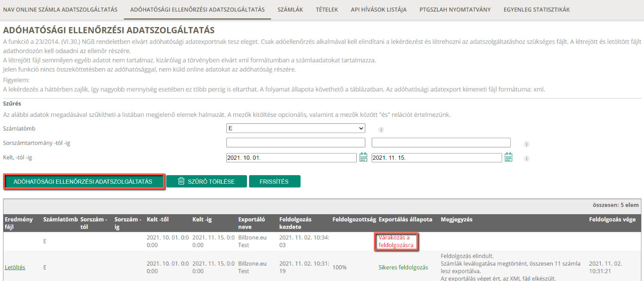Click the 100% processing value
The width and height of the screenshot is (644, 281).
[340, 267]
